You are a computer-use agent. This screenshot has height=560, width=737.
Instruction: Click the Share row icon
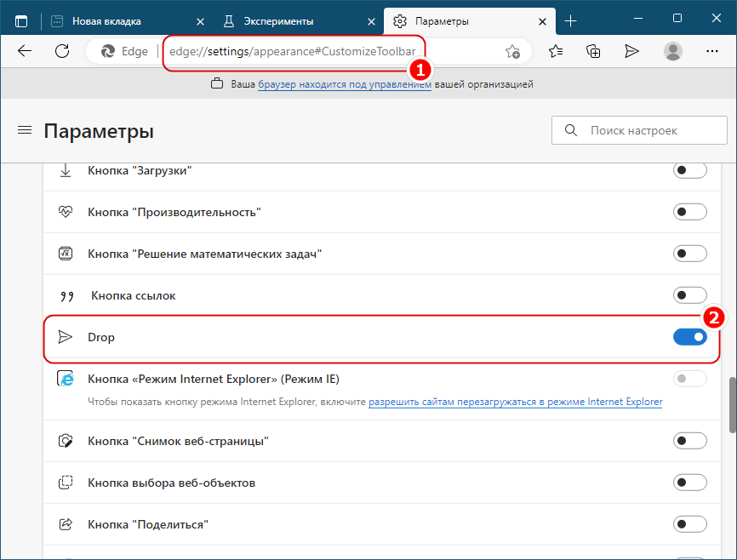(x=66, y=523)
